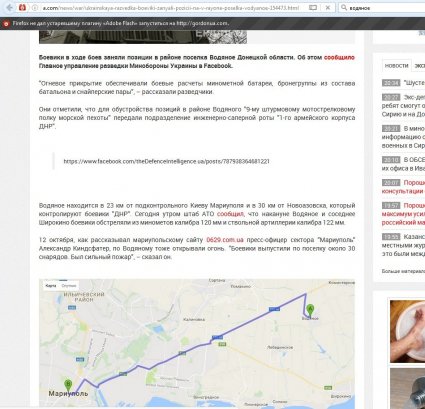
Task: Open the second sidebar tab next to Новости
Action: pyautogui.click(x=419, y=66)
